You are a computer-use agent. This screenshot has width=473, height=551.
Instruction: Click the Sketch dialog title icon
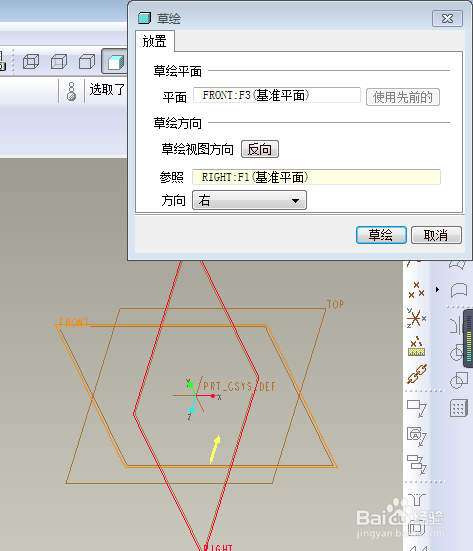coord(144,18)
